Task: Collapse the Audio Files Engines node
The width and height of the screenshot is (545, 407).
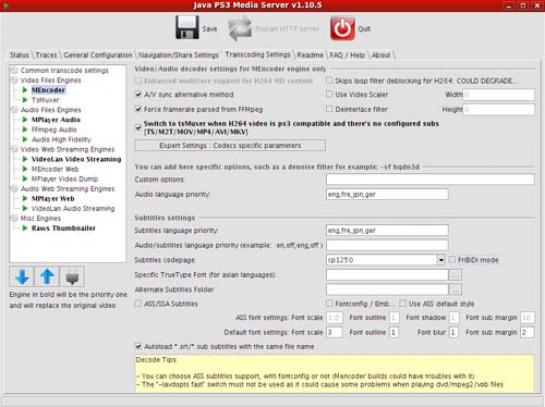Action: coord(14,110)
